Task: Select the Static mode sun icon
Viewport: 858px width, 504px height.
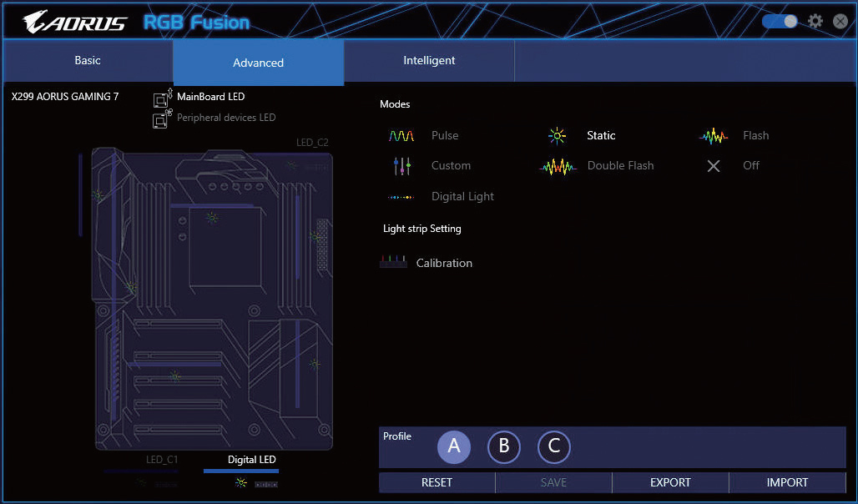Action: pyautogui.click(x=558, y=136)
